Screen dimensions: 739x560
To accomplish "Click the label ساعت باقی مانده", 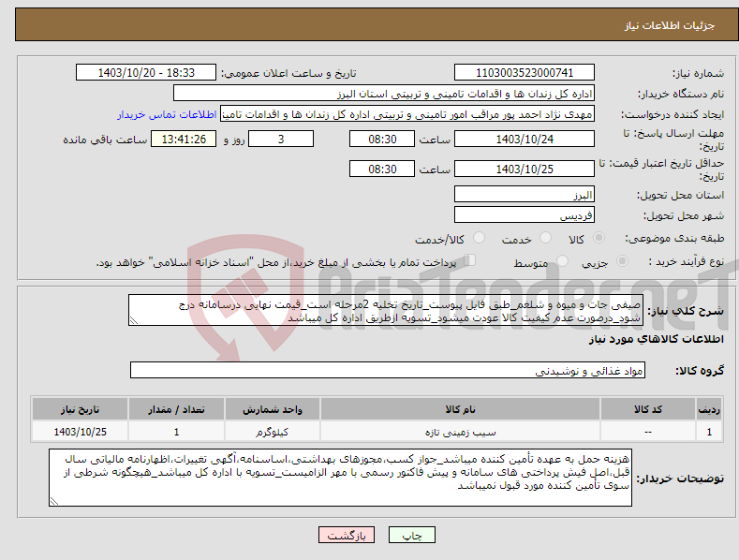I will tap(105, 140).
